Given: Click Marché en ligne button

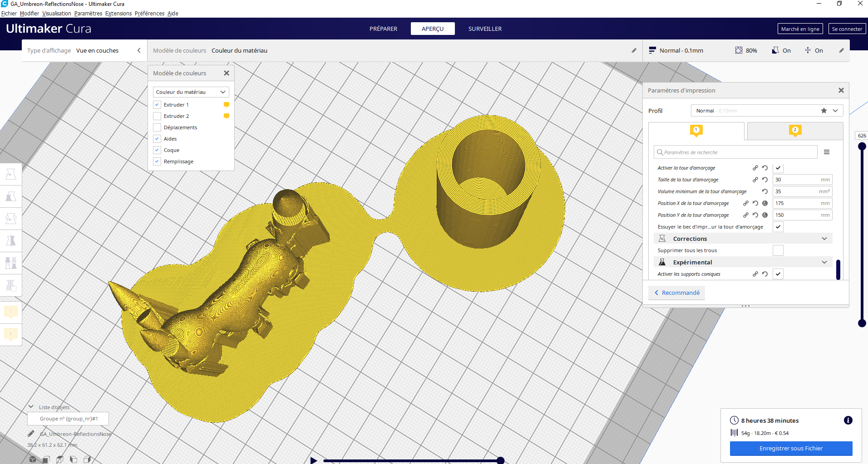Looking at the screenshot, I should point(800,29).
